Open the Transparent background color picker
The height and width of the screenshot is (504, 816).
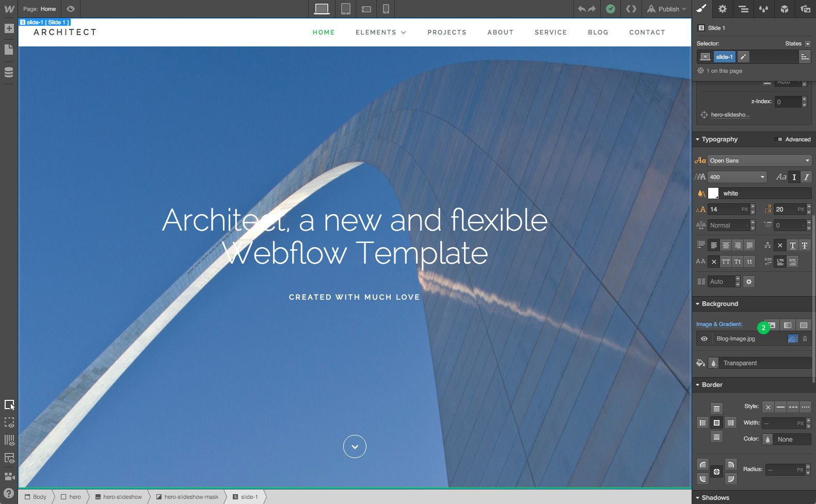(x=713, y=363)
